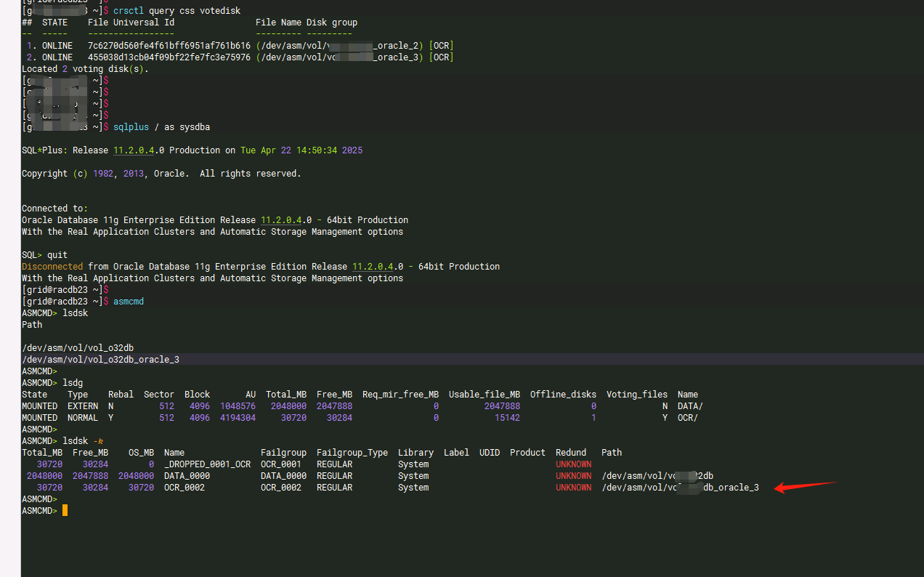Click the 'lsdsk -k' command text
Screen dimensions: 924x577
(x=83, y=441)
